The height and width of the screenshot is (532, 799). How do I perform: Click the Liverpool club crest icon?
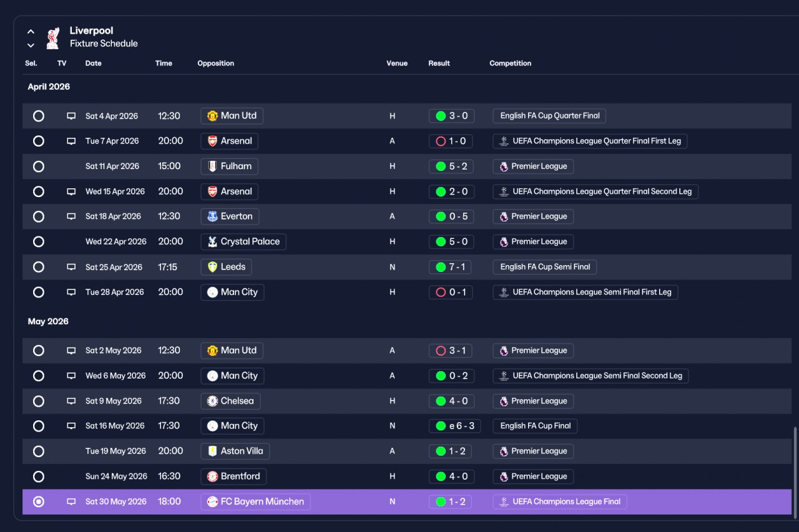[53, 37]
